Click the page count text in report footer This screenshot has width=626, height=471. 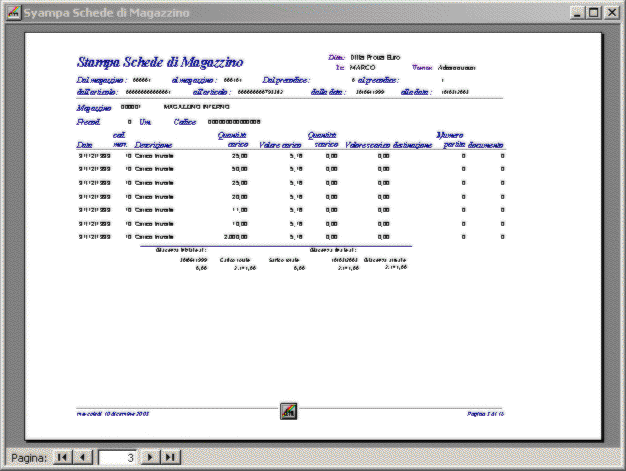[x=485, y=414]
